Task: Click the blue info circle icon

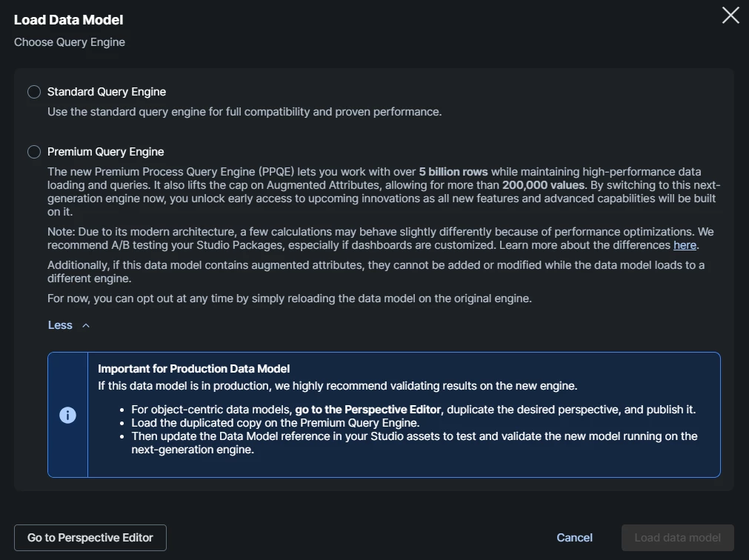Action: coord(67,415)
